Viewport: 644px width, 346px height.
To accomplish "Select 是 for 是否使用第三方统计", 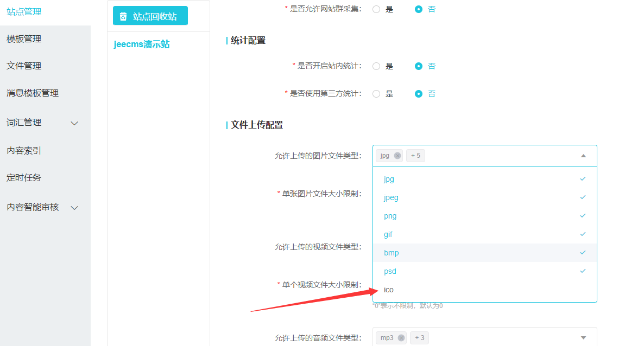I will click(x=376, y=94).
